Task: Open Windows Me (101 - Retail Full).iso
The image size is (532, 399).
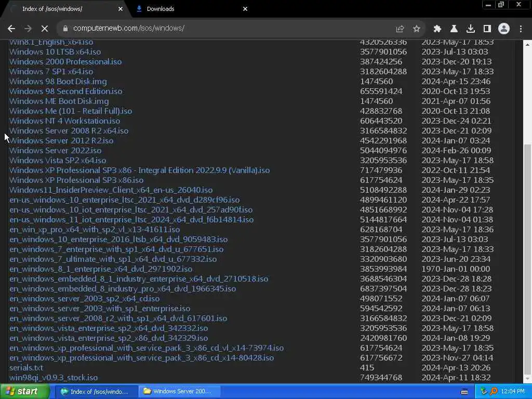Action: [71, 111]
